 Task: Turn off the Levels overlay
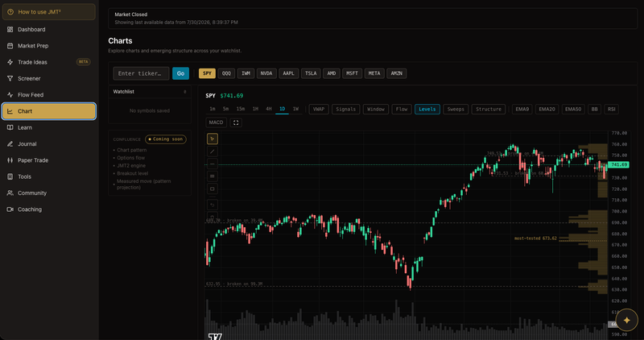427,110
